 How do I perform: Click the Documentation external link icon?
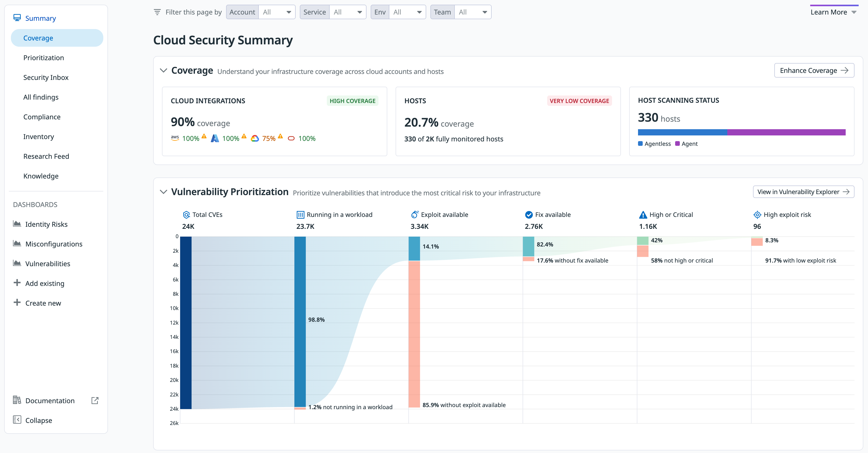pyautogui.click(x=95, y=400)
